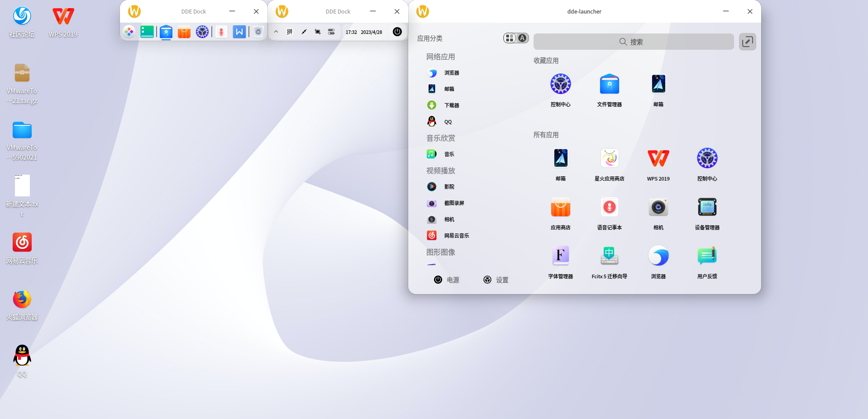
Task: Click the plug-shaped tray icon in dock
Action: click(x=304, y=32)
